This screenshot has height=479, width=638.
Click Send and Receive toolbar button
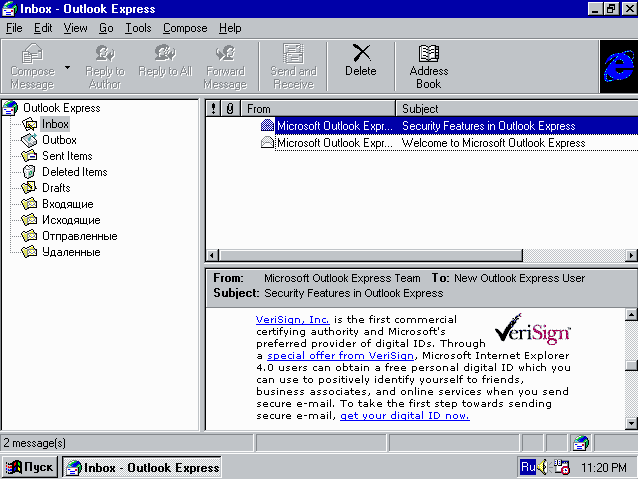293,66
